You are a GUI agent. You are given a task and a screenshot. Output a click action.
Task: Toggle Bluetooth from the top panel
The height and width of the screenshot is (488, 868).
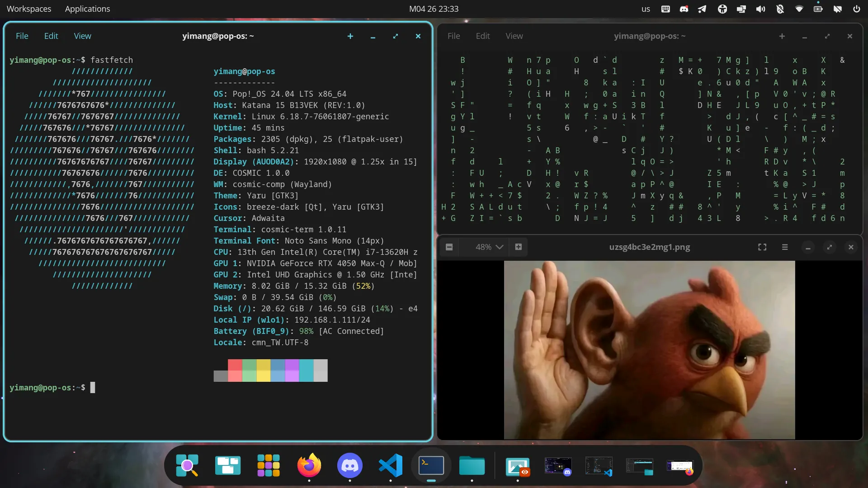coord(780,9)
